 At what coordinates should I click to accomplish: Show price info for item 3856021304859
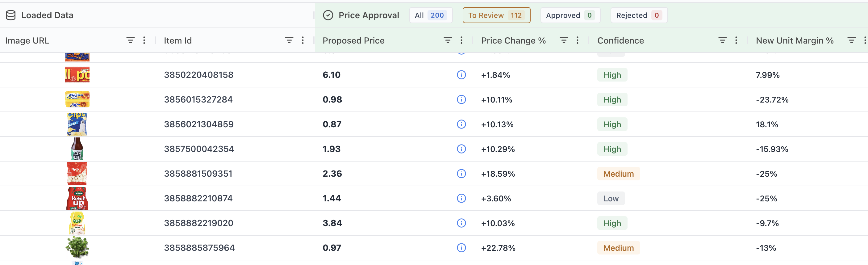(x=461, y=124)
